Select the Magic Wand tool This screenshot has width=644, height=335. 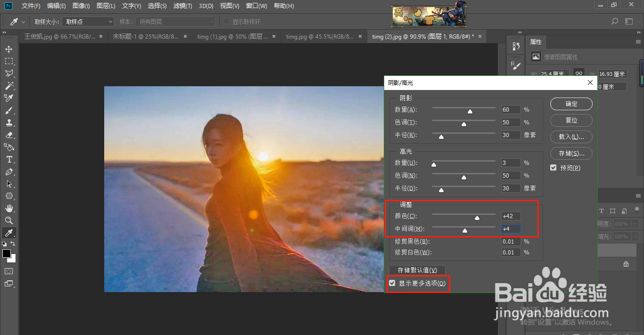pos(9,86)
